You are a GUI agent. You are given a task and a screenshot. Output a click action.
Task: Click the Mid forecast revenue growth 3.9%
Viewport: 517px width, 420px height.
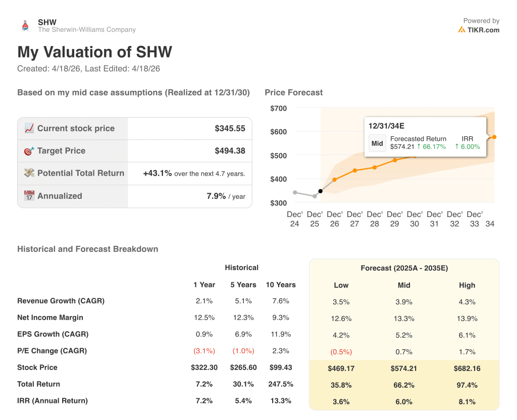404,302
